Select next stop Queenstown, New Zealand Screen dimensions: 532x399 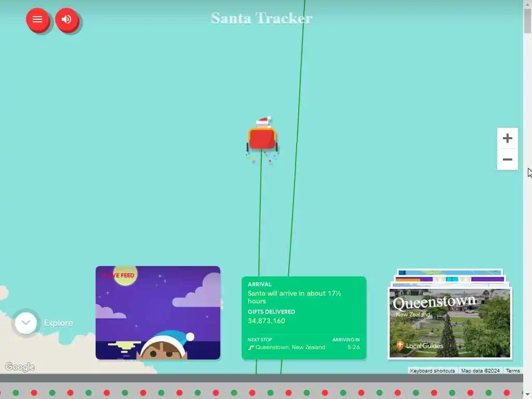[290, 347]
